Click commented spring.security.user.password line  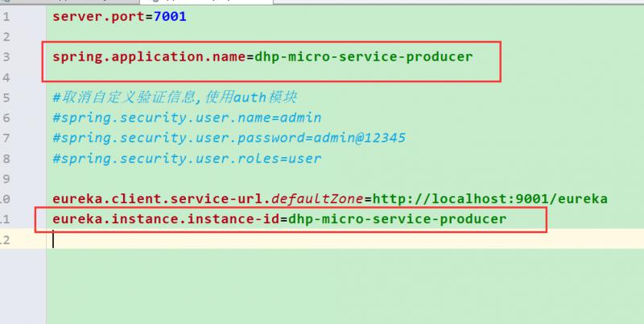(x=229, y=138)
